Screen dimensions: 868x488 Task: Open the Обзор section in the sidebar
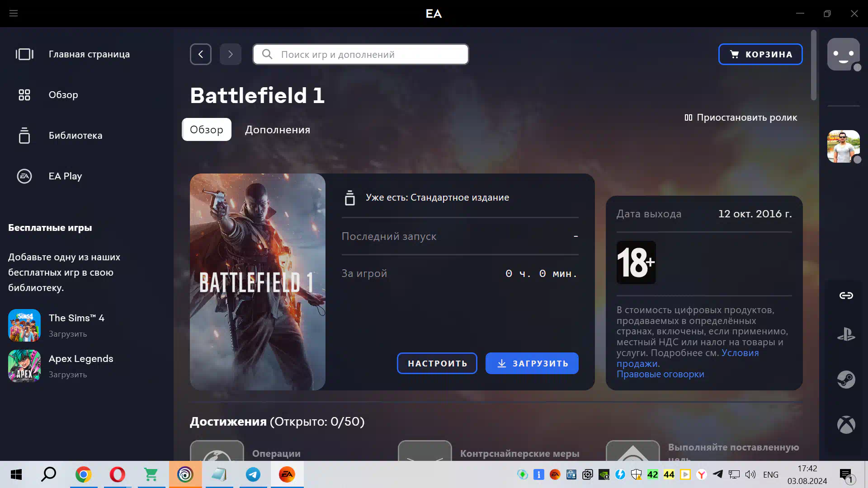coord(87,95)
